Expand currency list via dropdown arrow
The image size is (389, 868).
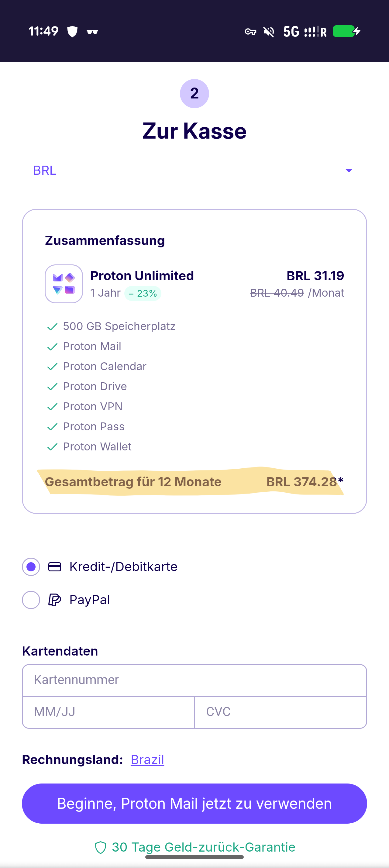click(x=349, y=170)
